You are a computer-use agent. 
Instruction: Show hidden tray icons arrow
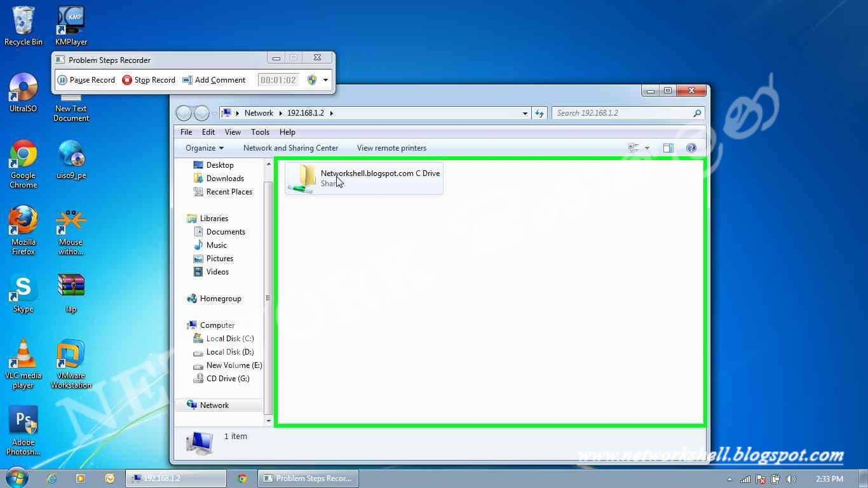tap(729, 479)
